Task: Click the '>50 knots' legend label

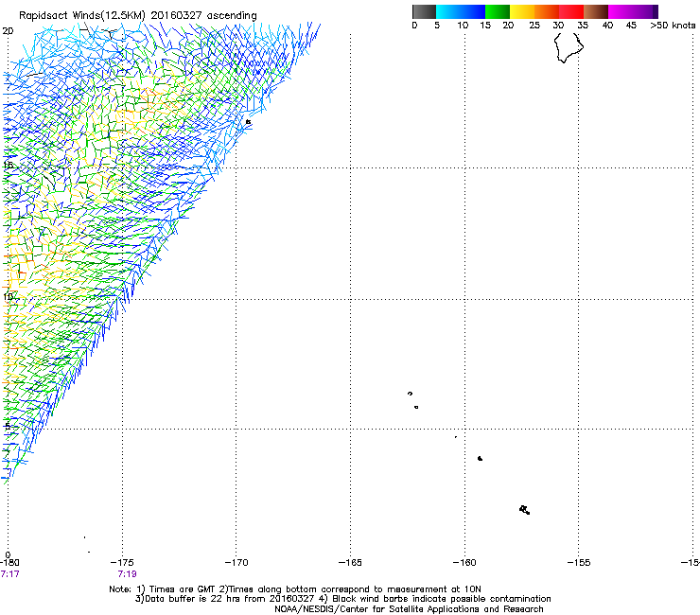Action: 673,26
